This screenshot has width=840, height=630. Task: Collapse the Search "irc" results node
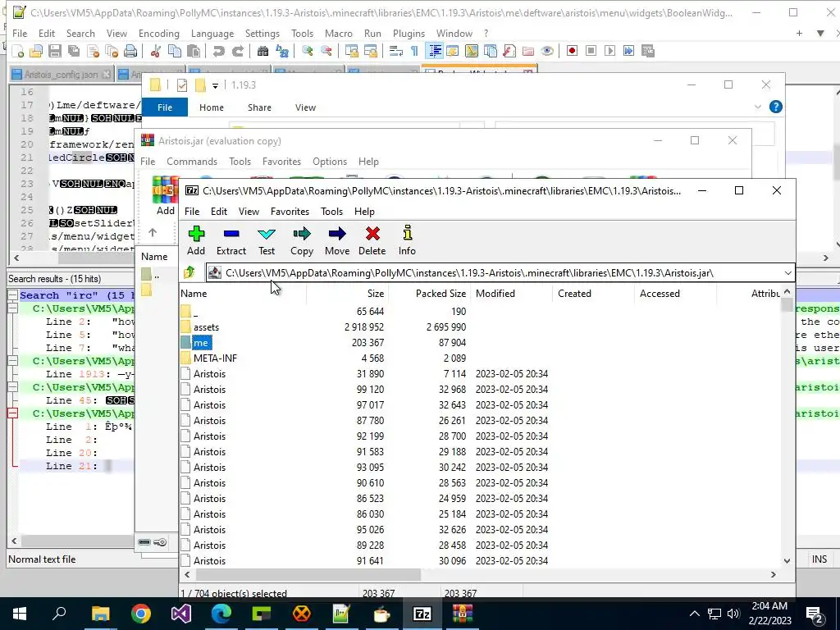pos(13,295)
